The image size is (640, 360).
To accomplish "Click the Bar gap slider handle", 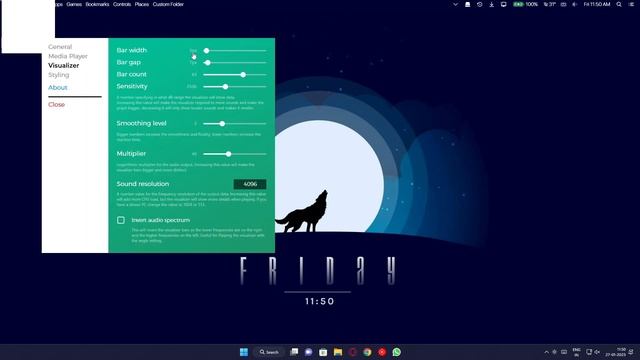I will [208, 63].
